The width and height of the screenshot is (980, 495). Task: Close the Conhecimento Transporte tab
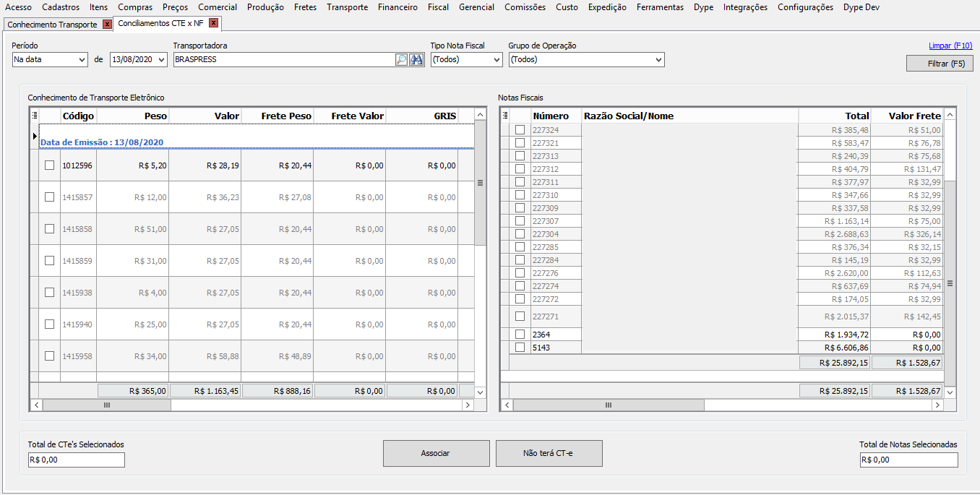108,24
